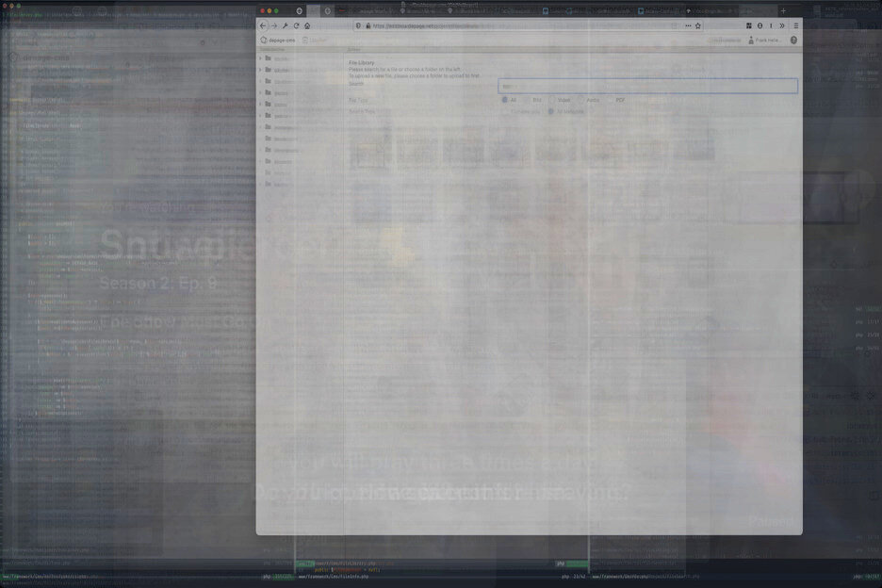
Task: Select the Video file type option
Action: click(x=560, y=100)
